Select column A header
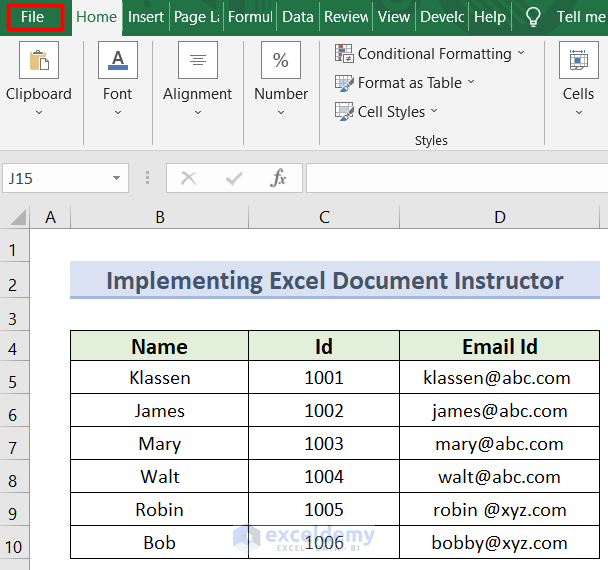The width and height of the screenshot is (608, 570). pos(50,217)
